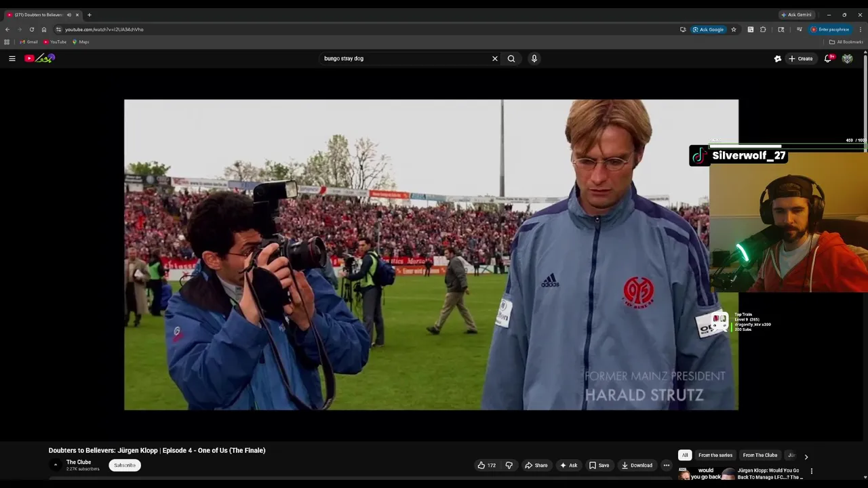This screenshot has width=868, height=488.
Task: Open the Maps bookmark
Action: point(81,42)
